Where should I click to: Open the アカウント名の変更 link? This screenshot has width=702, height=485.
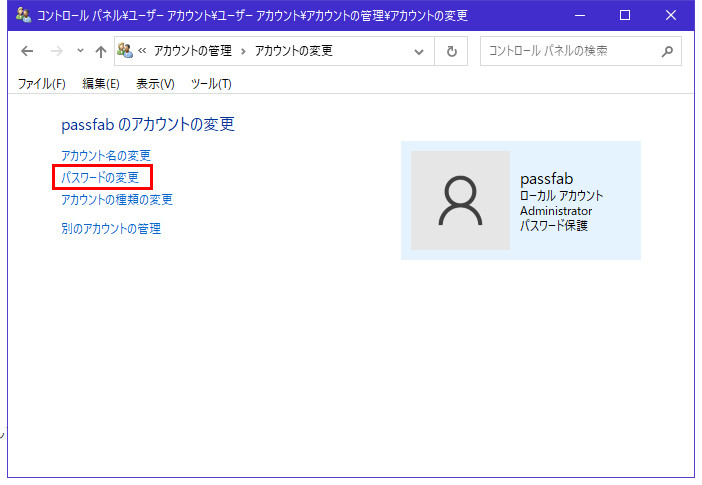tap(106, 155)
